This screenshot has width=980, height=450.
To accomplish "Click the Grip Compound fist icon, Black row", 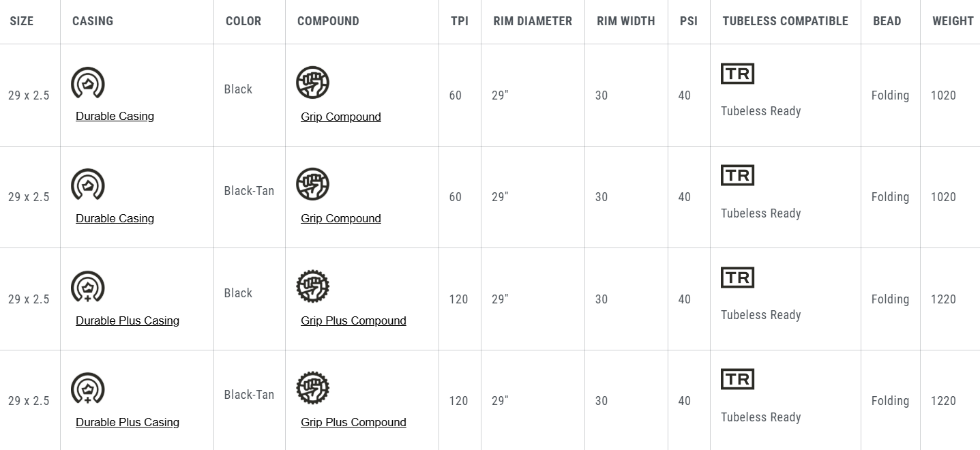I will 313,83.
